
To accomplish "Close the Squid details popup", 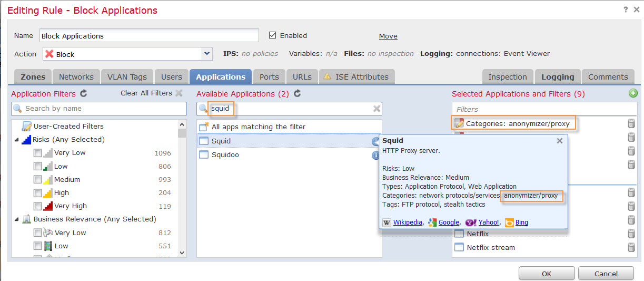I will pyautogui.click(x=560, y=141).
